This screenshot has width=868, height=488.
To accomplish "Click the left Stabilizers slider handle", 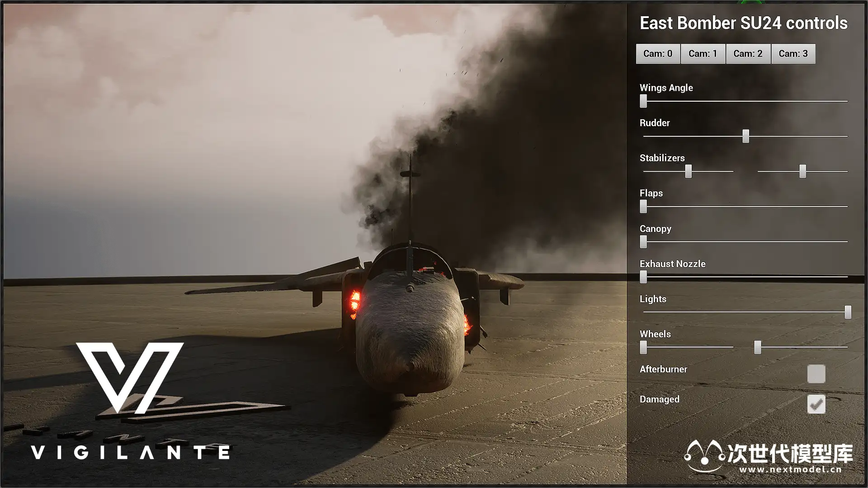I will [x=688, y=171].
